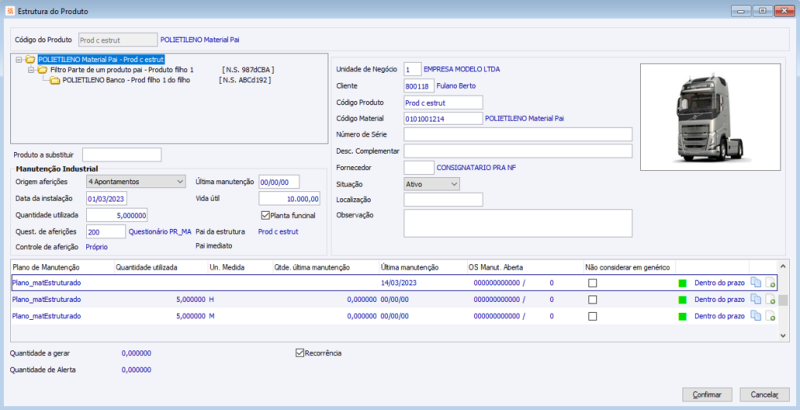Click folder icon of POLIETILENO Banco node
The image size is (800, 410).
[x=55, y=81]
